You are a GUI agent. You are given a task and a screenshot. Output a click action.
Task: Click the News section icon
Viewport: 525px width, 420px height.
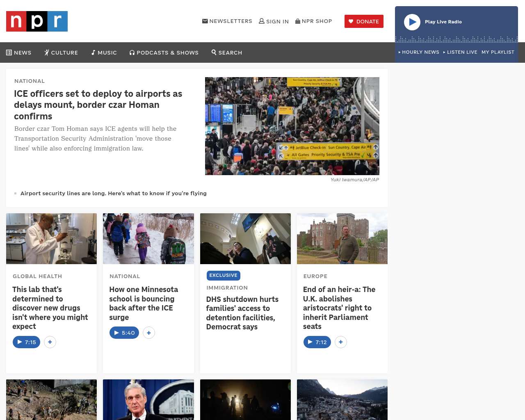9,52
